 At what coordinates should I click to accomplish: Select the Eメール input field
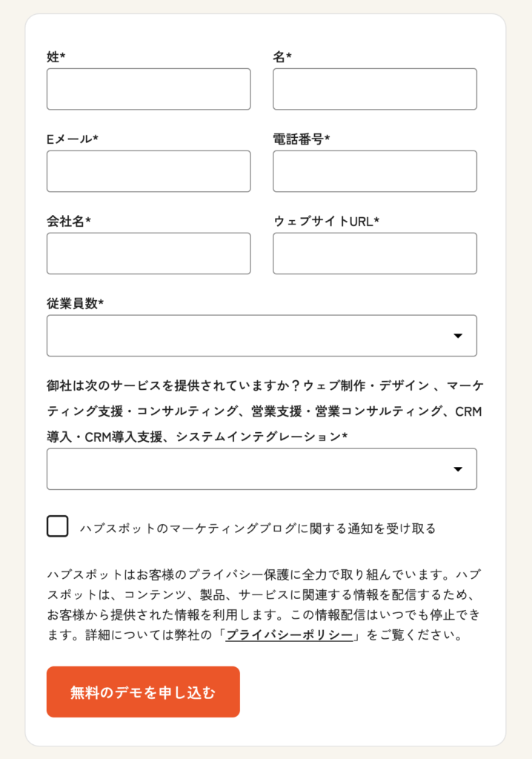(148, 171)
